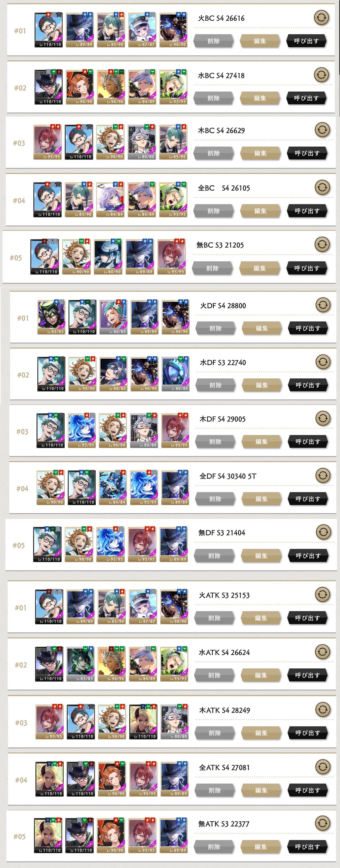The image size is (340, 868).
Task: Click 編集 for 無DF S3 21404
Action: [261, 556]
